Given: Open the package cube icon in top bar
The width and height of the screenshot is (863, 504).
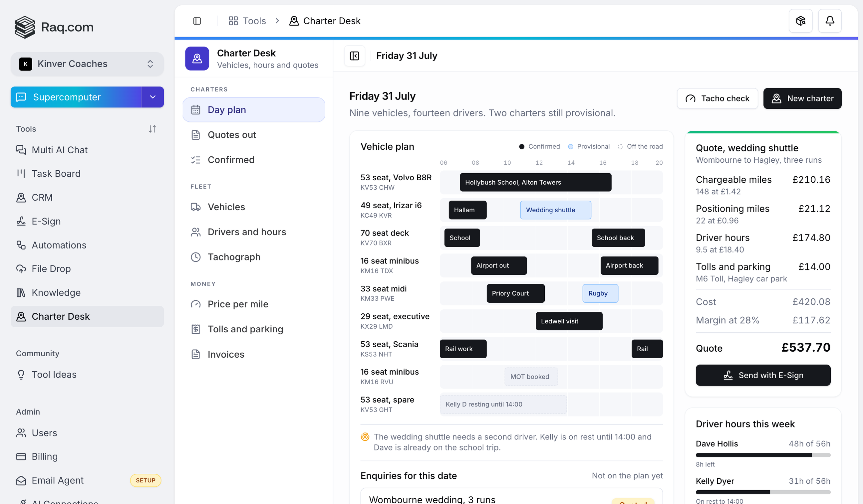Looking at the screenshot, I should (800, 21).
